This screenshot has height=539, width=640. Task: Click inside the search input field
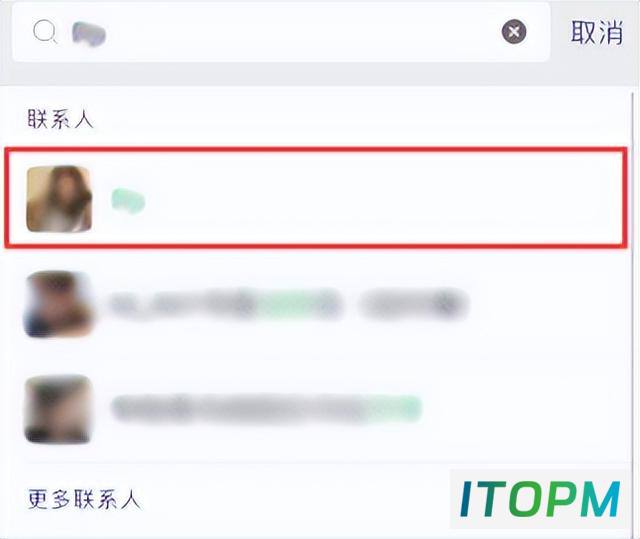[x=281, y=32]
